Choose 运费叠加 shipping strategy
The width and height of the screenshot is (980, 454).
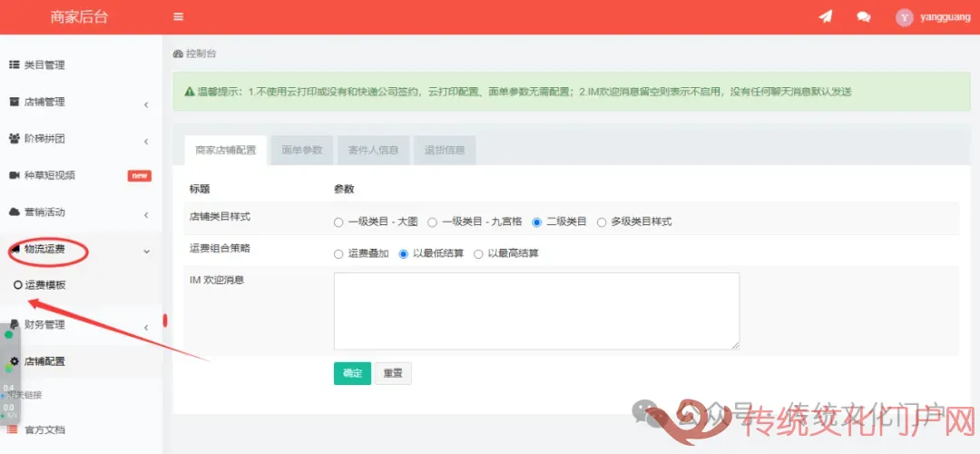pos(338,254)
